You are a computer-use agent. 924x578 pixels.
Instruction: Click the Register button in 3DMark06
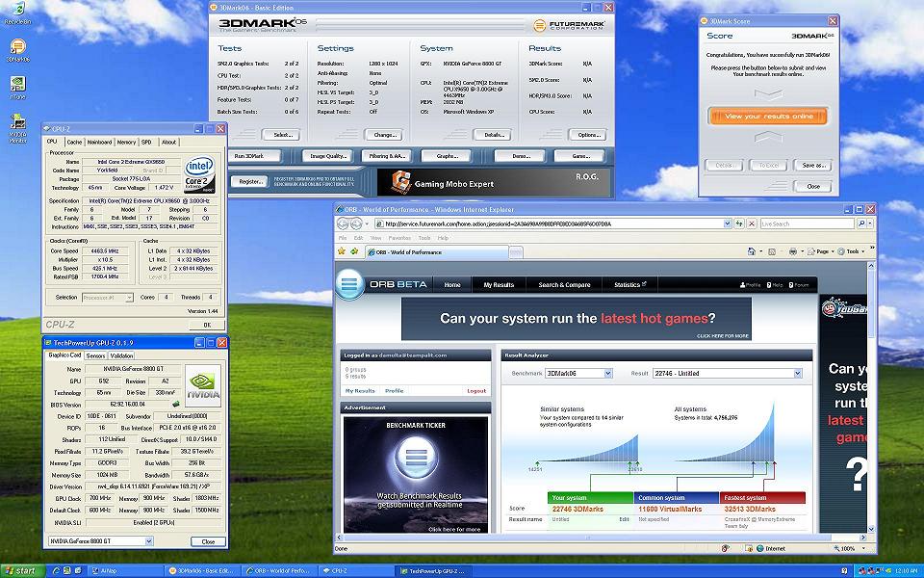coord(250,182)
